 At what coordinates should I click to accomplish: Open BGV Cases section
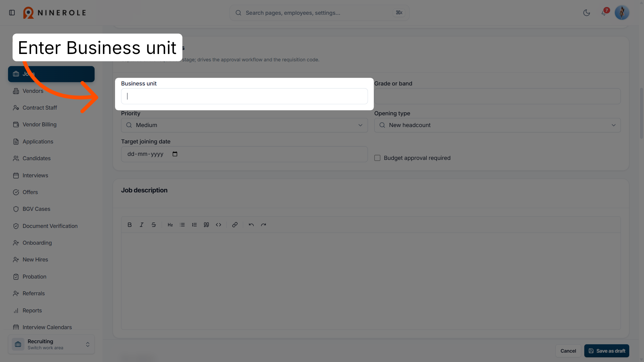pyautogui.click(x=51, y=209)
